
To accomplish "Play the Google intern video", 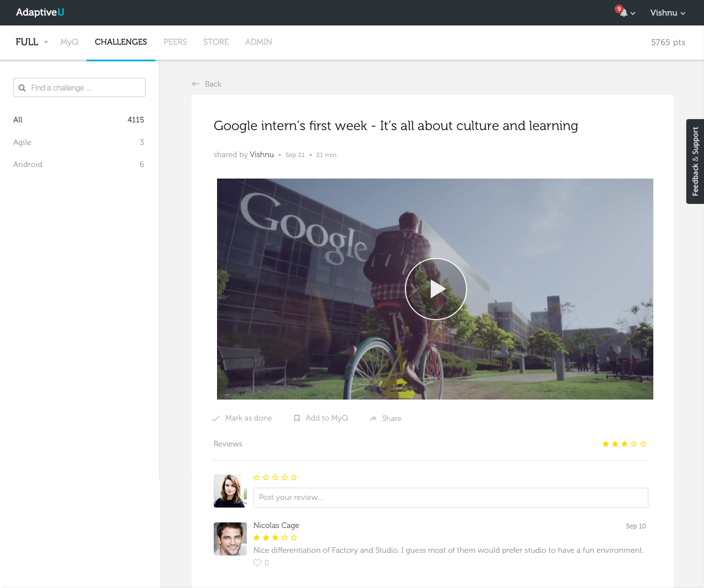I will pos(436,289).
